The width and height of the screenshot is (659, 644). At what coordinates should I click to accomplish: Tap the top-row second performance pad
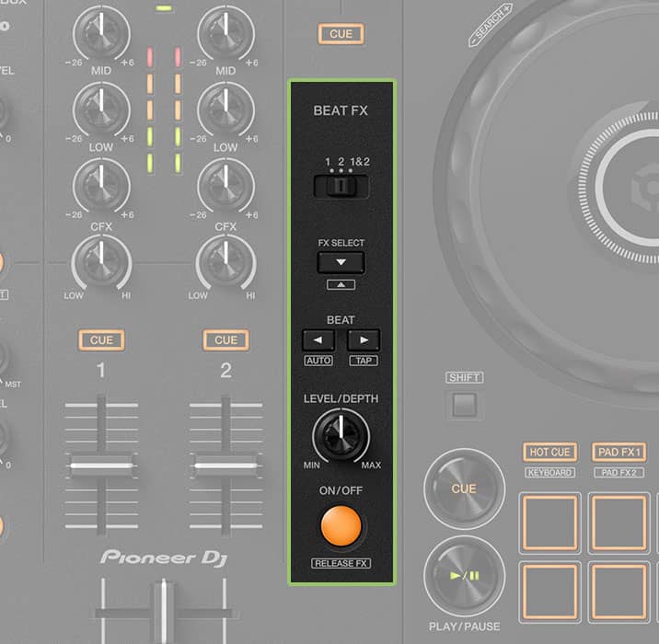pyautogui.click(x=619, y=523)
